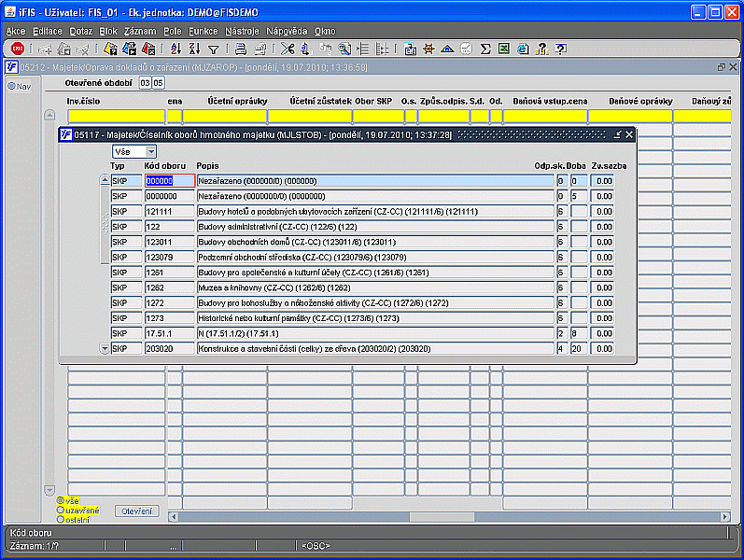
Task: Click the printer icon in toolbar
Action: pyautogui.click(x=239, y=49)
